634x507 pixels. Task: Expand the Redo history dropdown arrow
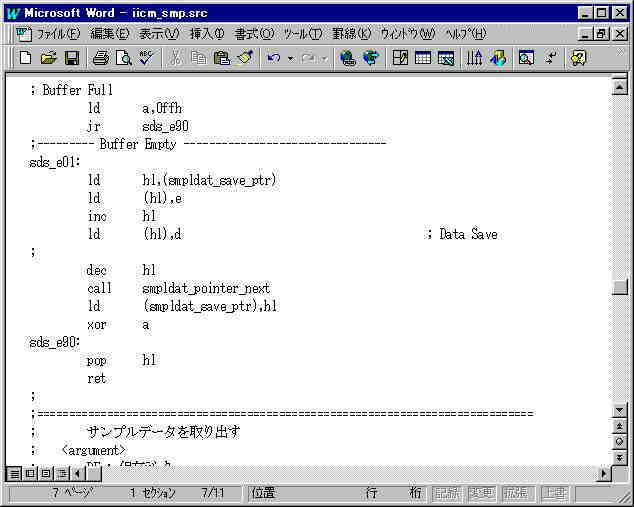click(x=324, y=58)
